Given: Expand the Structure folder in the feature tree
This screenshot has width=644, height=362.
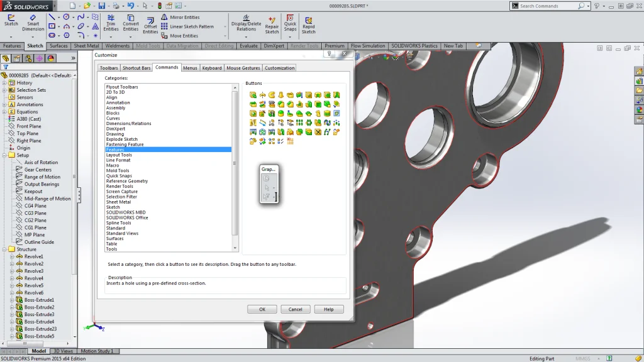Looking at the screenshot, I should tap(6, 249).
